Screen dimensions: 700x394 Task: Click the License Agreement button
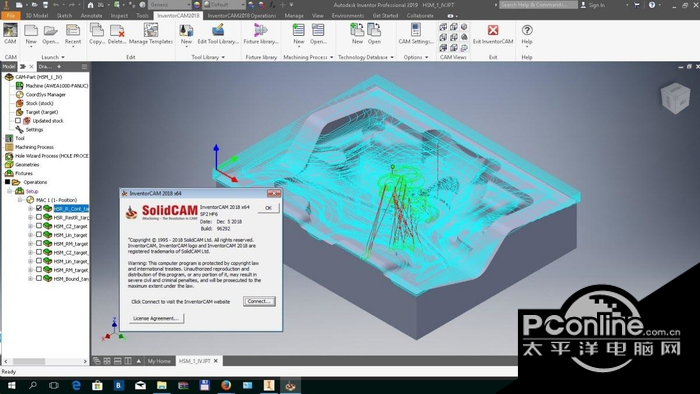(x=156, y=318)
